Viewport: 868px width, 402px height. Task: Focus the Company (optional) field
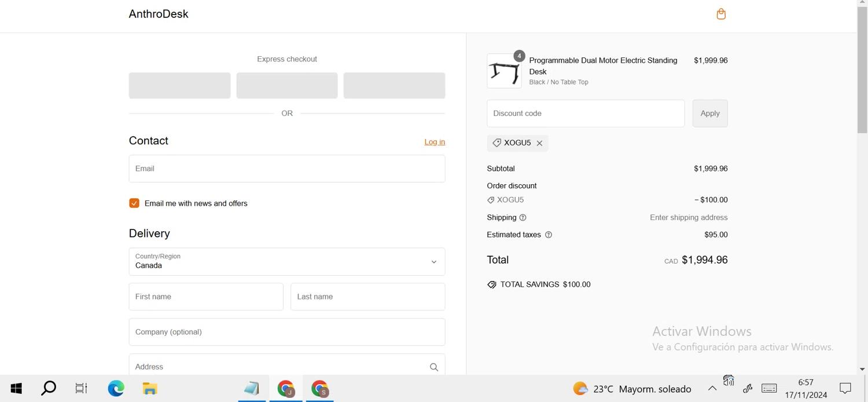[287, 332]
